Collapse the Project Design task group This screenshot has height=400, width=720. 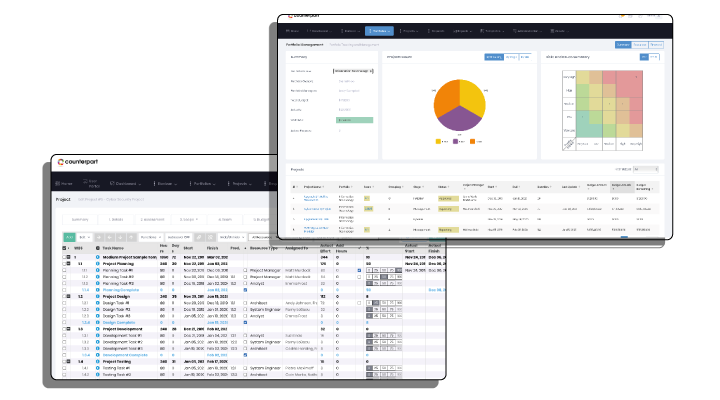[x=68, y=296]
